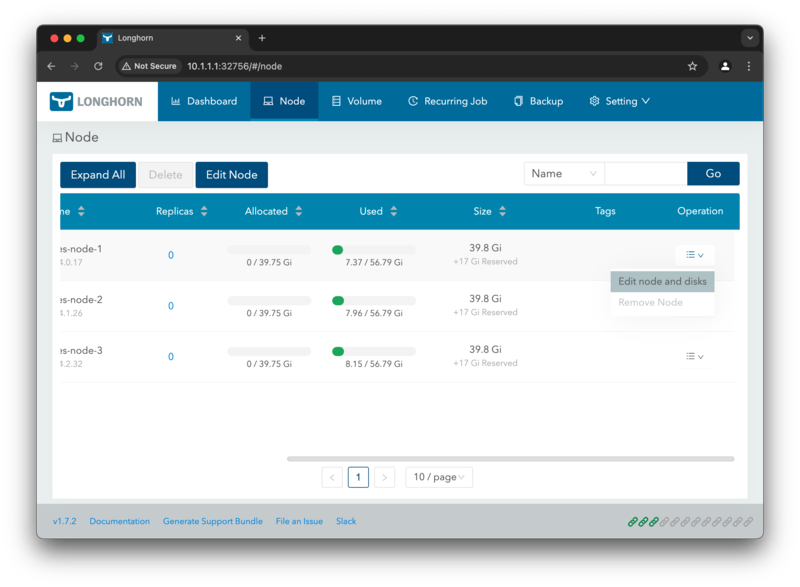Open Chrome three-dot menu
This screenshot has width=800, height=587.
tap(748, 66)
